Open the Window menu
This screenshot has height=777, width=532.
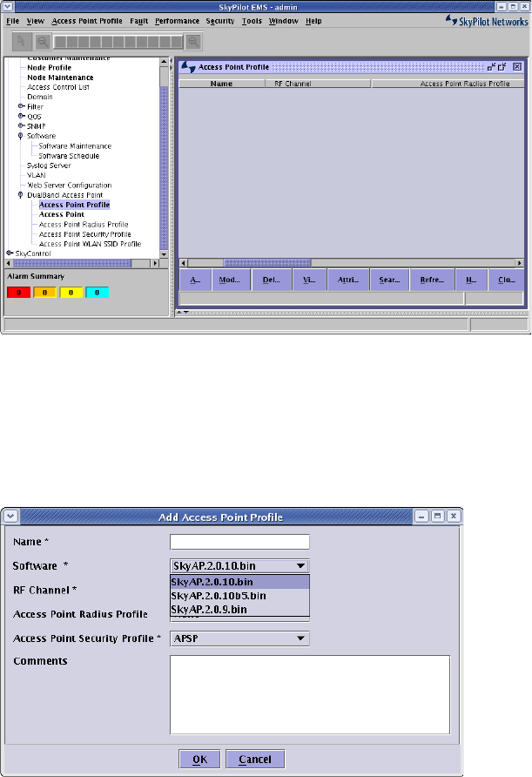(x=283, y=21)
